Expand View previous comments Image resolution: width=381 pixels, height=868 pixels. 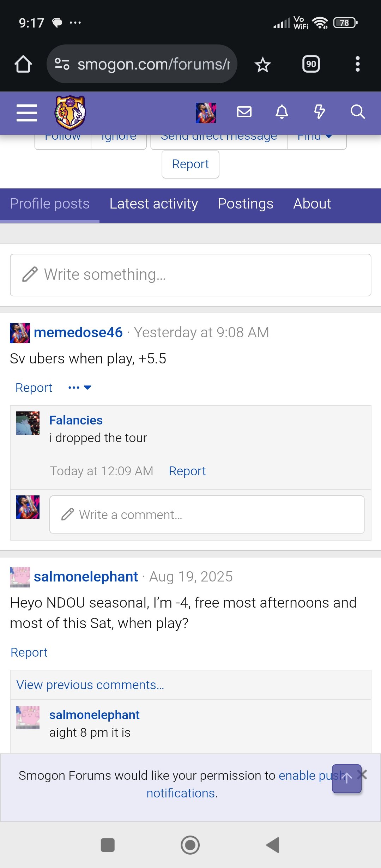point(90,685)
